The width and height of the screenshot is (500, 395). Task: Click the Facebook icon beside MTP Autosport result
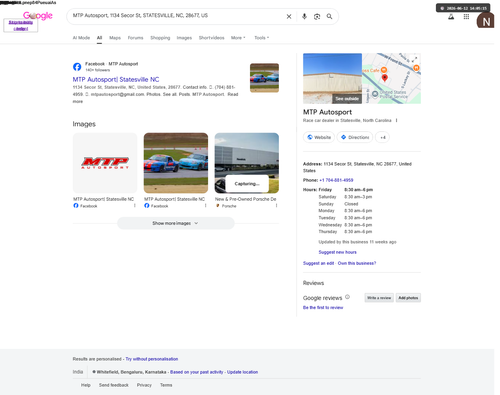[x=77, y=67]
